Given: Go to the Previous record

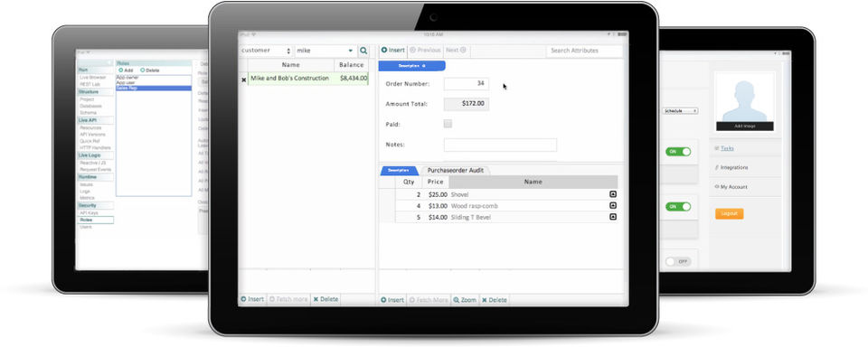Looking at the screenshot, I should (x=425, y=50).
